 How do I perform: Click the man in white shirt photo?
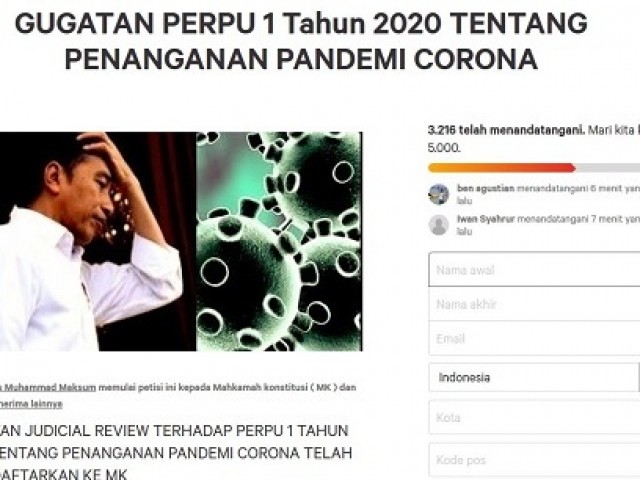click(x=98, y=241)
